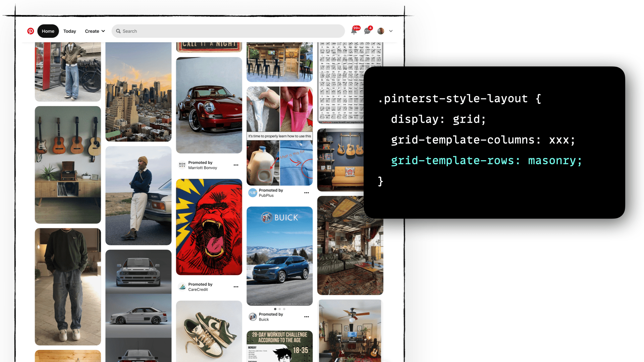Open the red gorilla artwork pin

click(209, 227)
